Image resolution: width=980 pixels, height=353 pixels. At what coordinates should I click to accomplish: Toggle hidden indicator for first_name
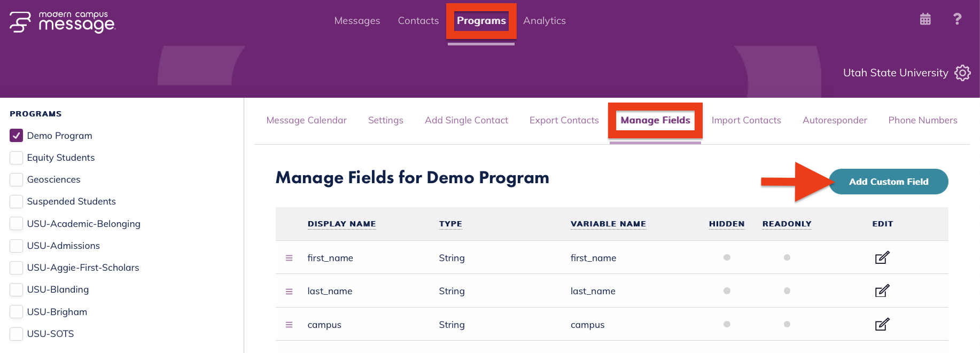point(727,257)
